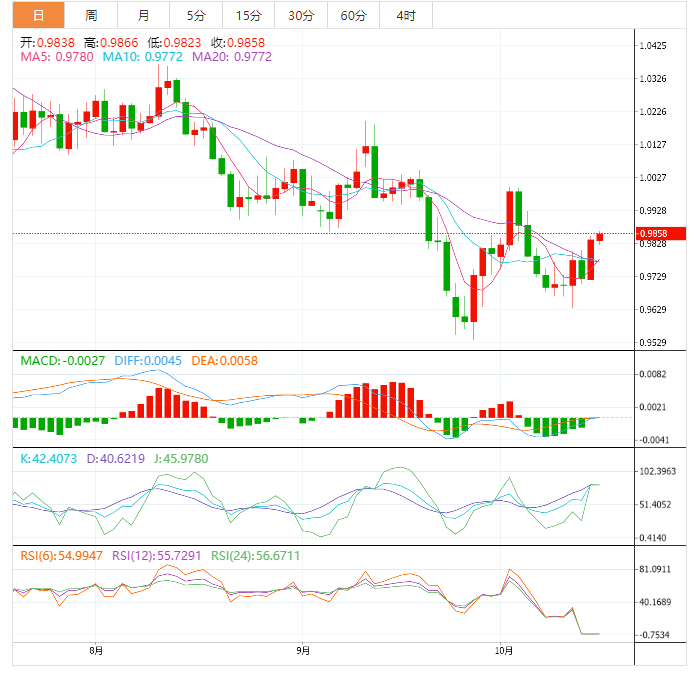Open the 60分 timeframe tab

point(353,15)
